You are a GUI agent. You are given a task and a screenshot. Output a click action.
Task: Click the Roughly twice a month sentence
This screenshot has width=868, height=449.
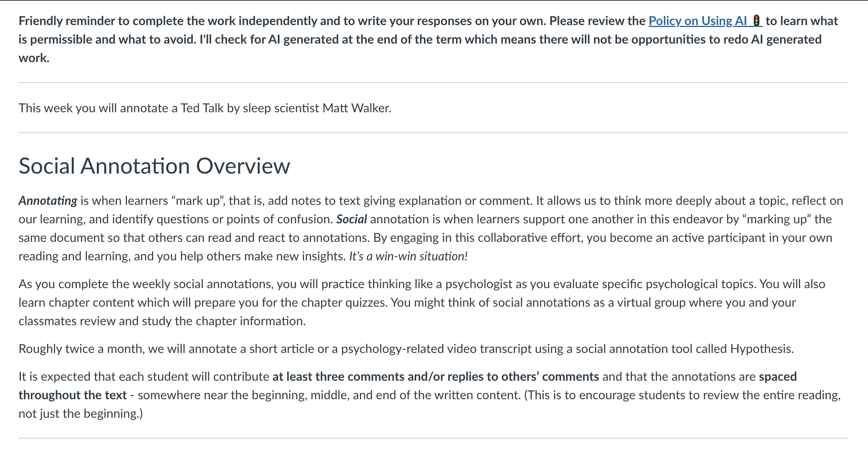[406, 349]
